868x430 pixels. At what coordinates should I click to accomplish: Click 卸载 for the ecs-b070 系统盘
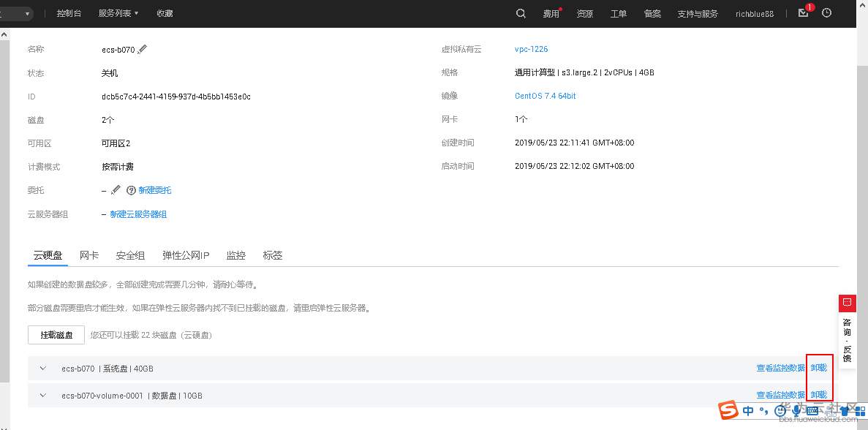(819, 368)
